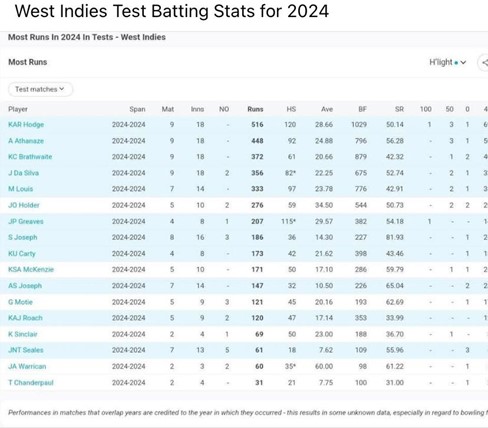Select KAJ Roach player link
488x428 pixels.
coord(25,318)
